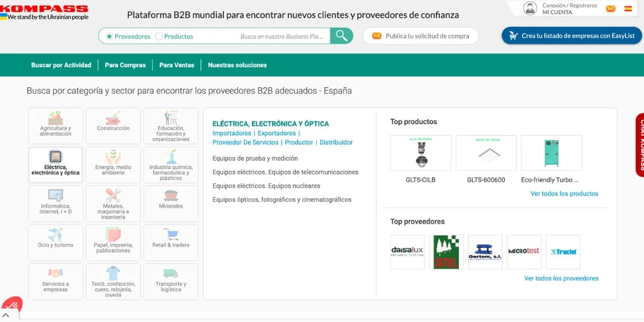Open the Daisalux supplier logo
The image size is (644, 322).
[x=408, y=252]
